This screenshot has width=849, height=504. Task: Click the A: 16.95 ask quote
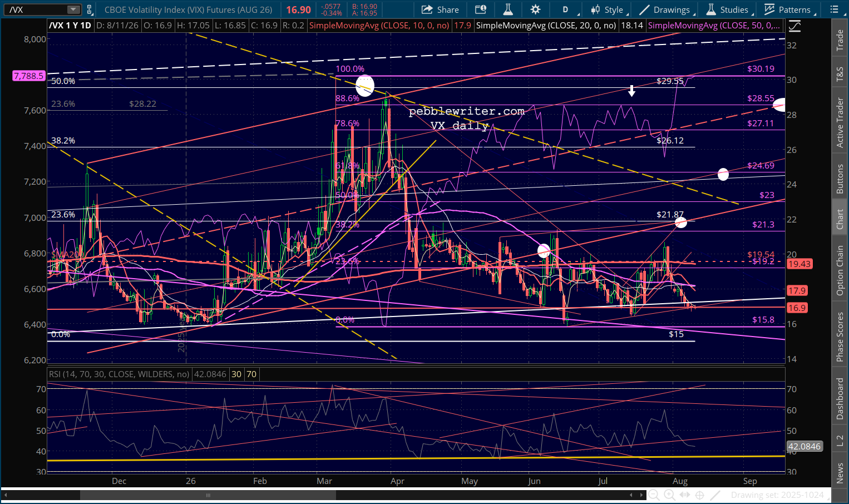coord(365,13)
